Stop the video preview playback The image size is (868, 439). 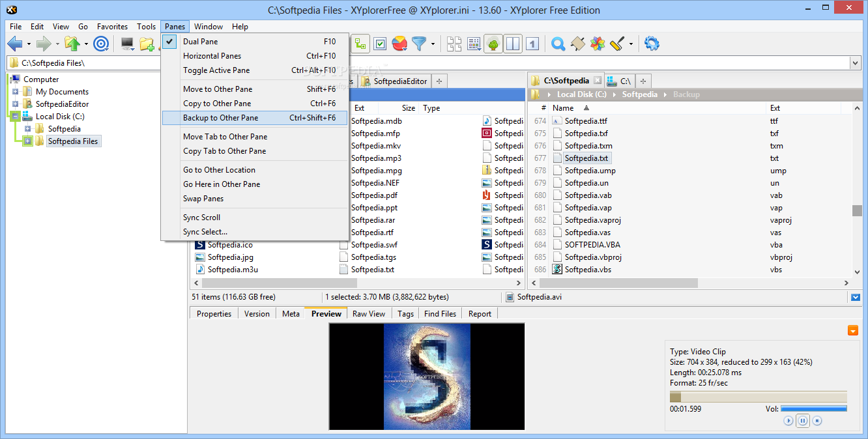point(817,421)
